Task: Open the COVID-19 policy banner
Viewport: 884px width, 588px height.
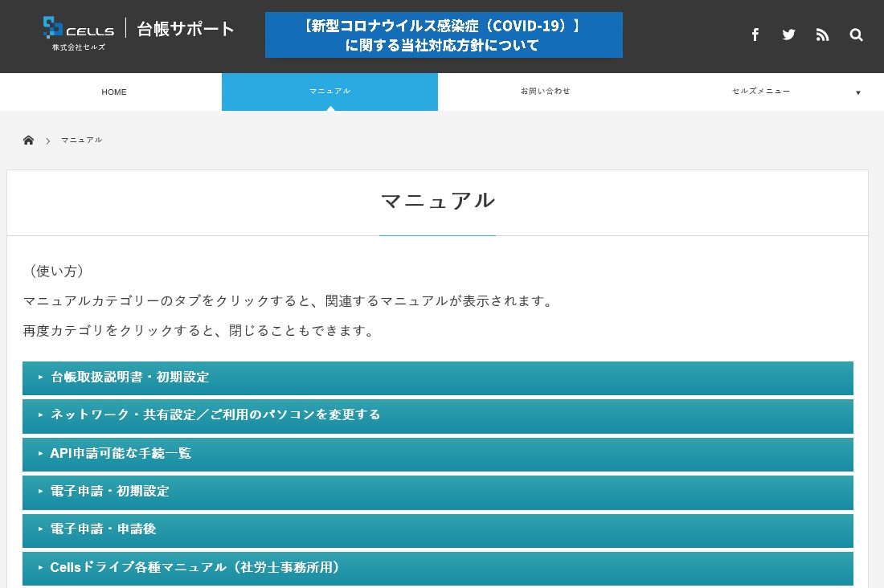Action: click(444, 35)
